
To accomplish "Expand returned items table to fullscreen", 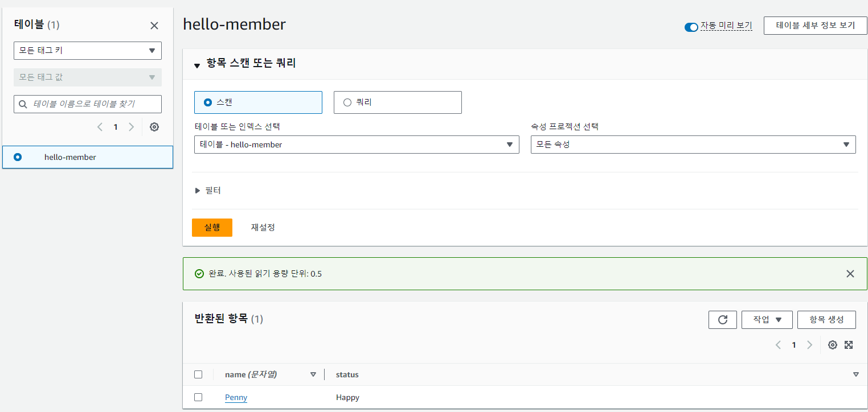I will coord(849,345).
